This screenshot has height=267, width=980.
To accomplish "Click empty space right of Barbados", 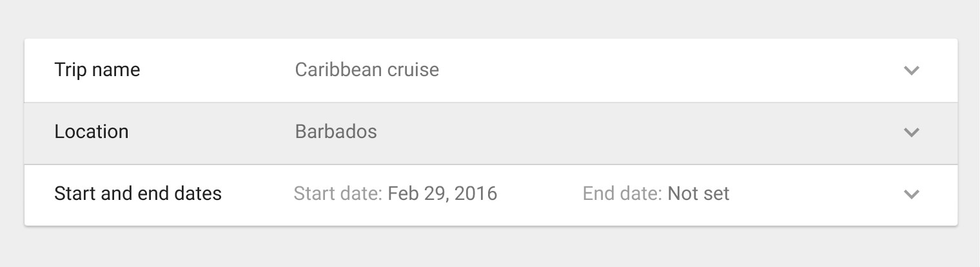I will (638, 133).
